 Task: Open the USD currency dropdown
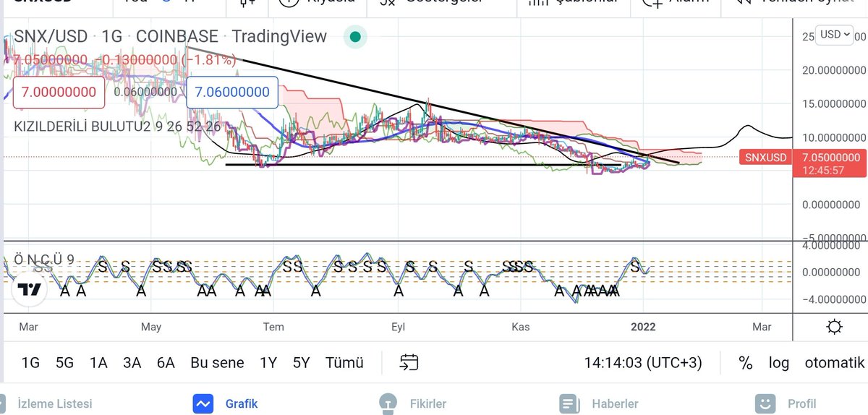click(835, 35)
